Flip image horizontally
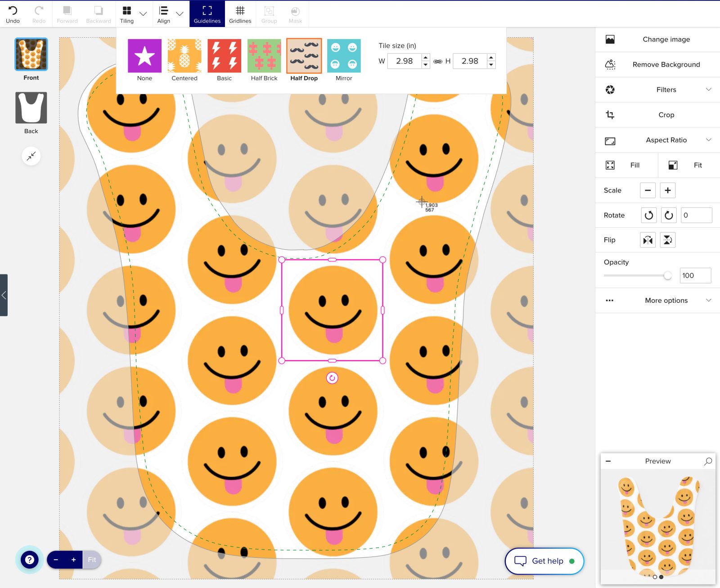 648,240
